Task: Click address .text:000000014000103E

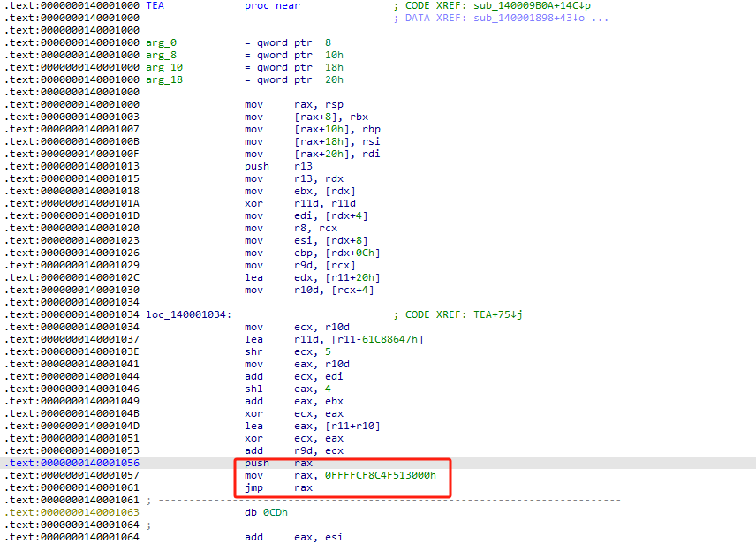Action: coord(72,352)
